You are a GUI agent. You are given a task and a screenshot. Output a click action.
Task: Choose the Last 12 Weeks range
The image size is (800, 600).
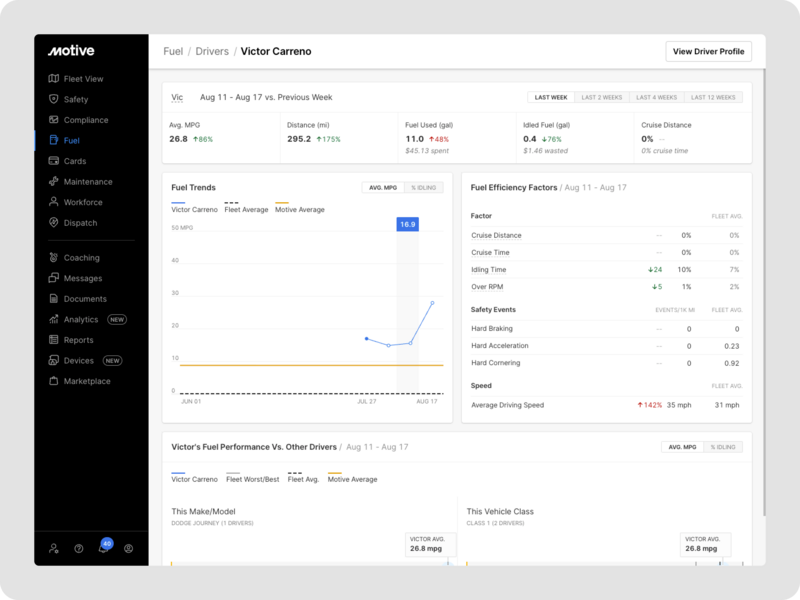pyautogui.click(x=712, y=98)
